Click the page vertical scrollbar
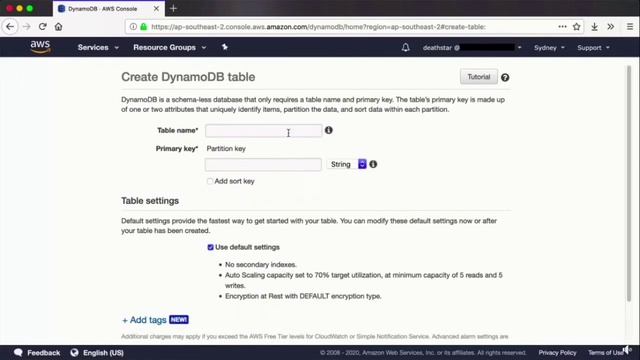The height and width of the screenshot is (360, 640). click(629, 184)
